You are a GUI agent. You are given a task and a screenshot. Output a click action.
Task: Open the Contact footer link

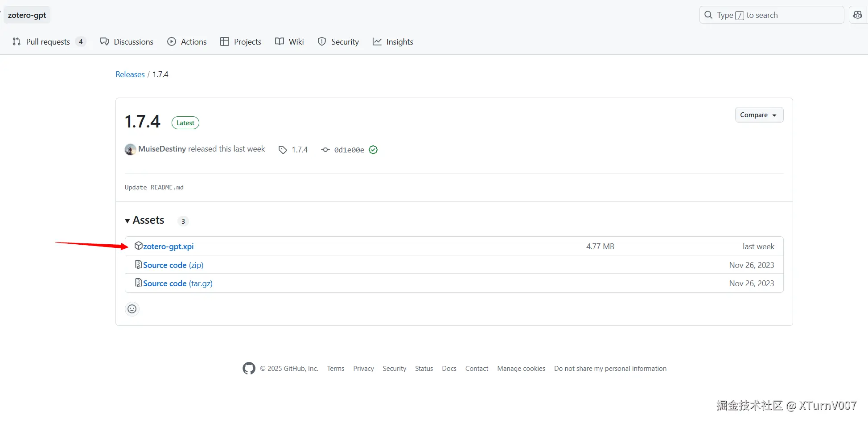tap(477, 369)
